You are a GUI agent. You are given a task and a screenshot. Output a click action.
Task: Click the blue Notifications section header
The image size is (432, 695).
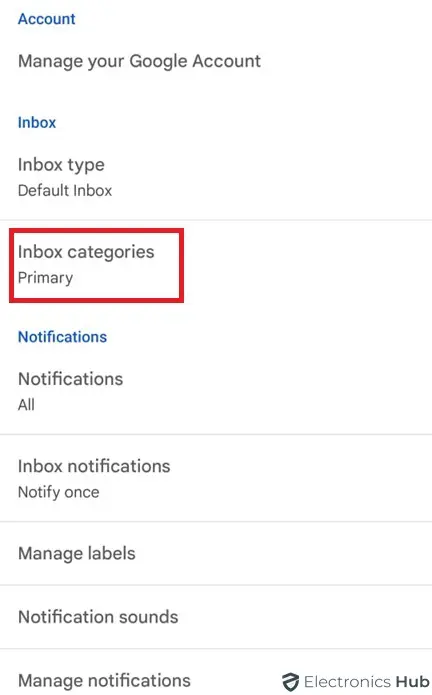[62, 337]
